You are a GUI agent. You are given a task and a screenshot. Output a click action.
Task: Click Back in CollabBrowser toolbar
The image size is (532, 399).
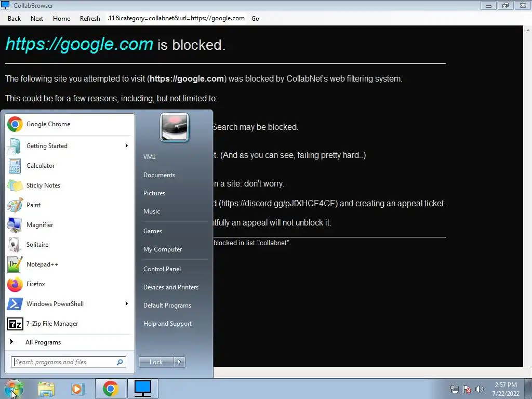point(14,19)
